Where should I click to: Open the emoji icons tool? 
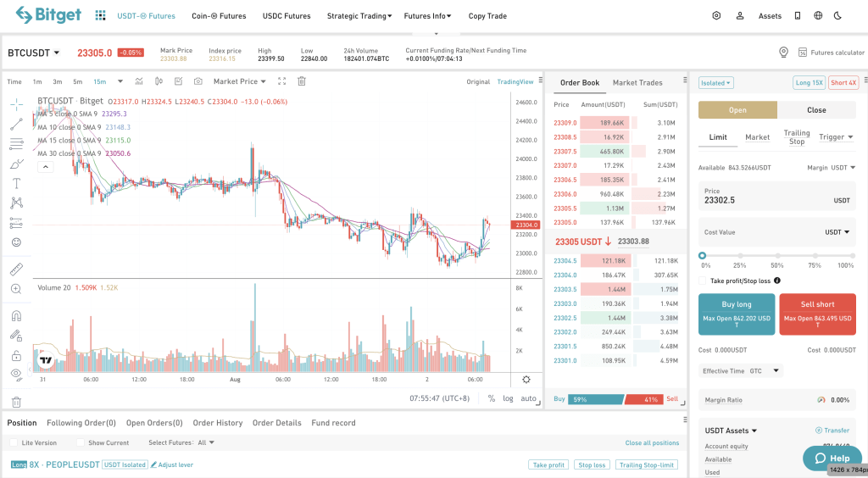click(x=17, y=242)
